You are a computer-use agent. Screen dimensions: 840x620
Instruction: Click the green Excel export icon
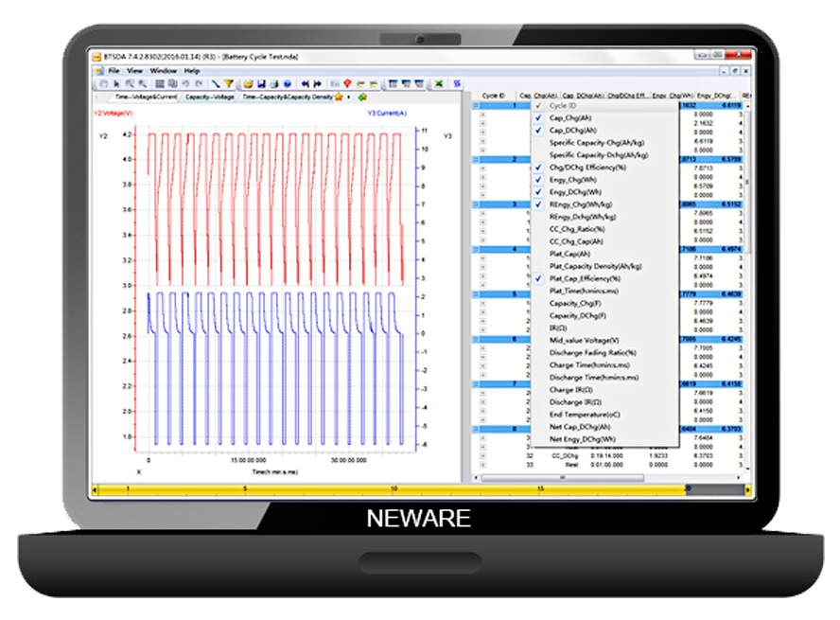tap(439, 83)
